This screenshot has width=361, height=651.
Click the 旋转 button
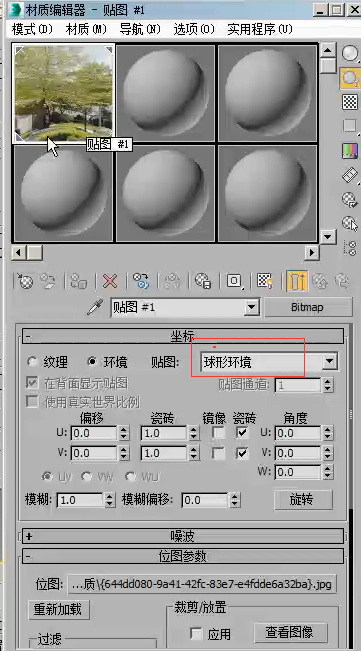(x=303, y=500)
